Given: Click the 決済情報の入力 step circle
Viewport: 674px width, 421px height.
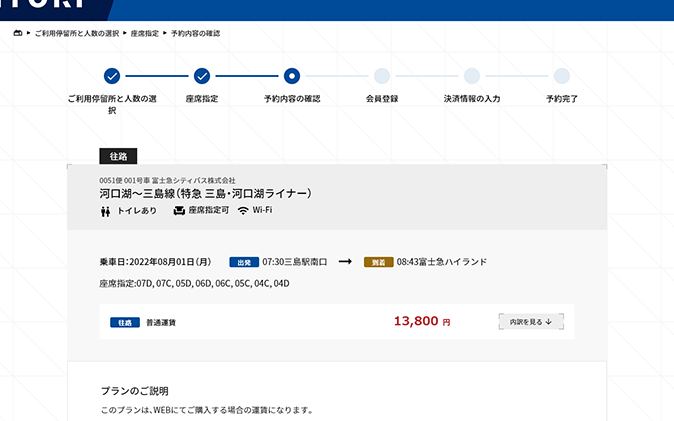Looking at the screenshot, I should (x=472, y=76).
